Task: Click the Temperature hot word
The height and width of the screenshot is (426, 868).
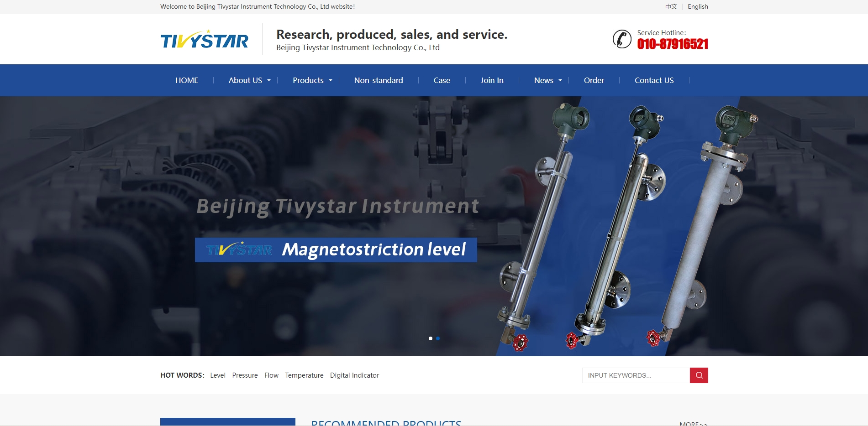Action: pyautogui.click(x=304, y=375)
